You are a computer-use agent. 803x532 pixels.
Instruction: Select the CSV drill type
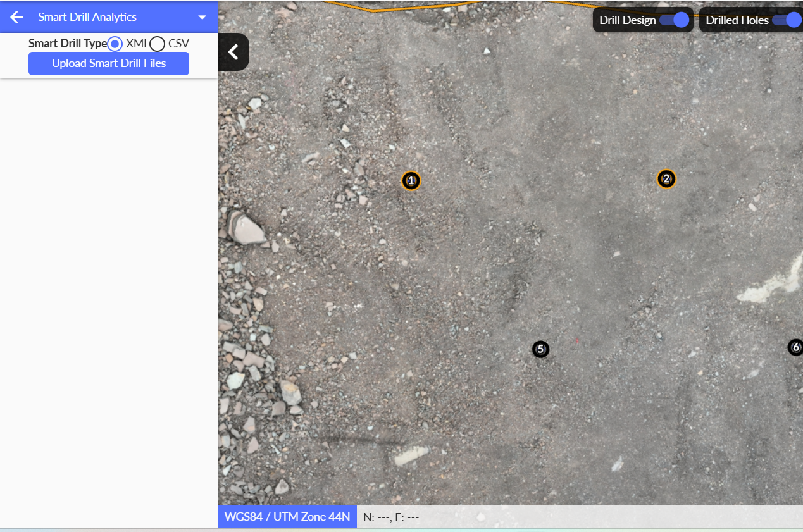point(157,44)
